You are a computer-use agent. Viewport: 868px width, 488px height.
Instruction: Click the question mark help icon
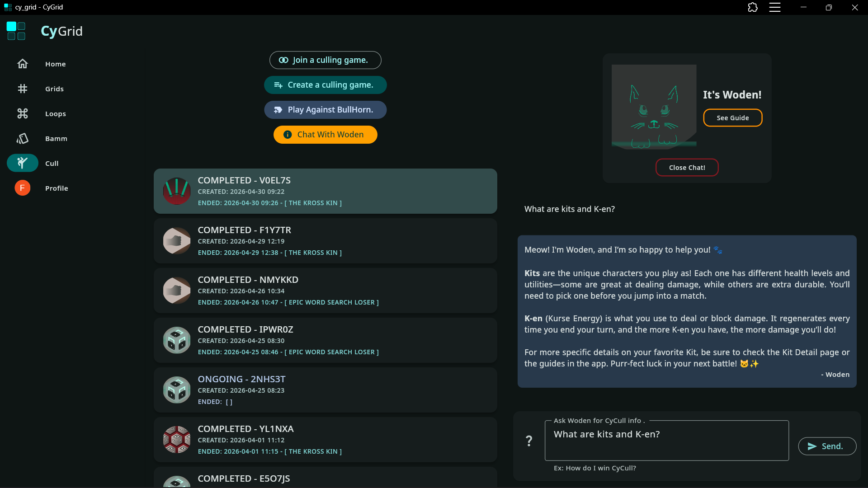coord(529,441)
